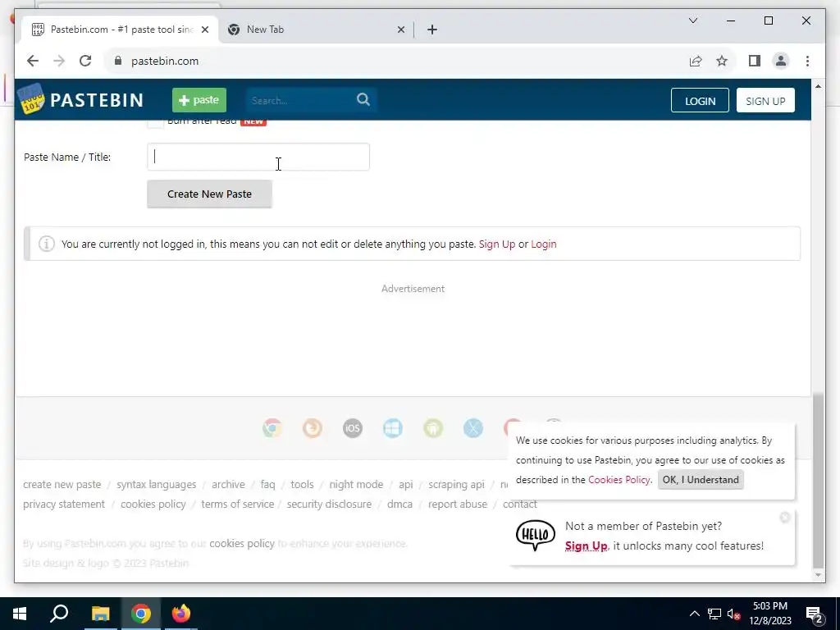The width and height of the screenshot is (840, 630).
Task: Open the dmca footer link
Action: pos(399,504)
